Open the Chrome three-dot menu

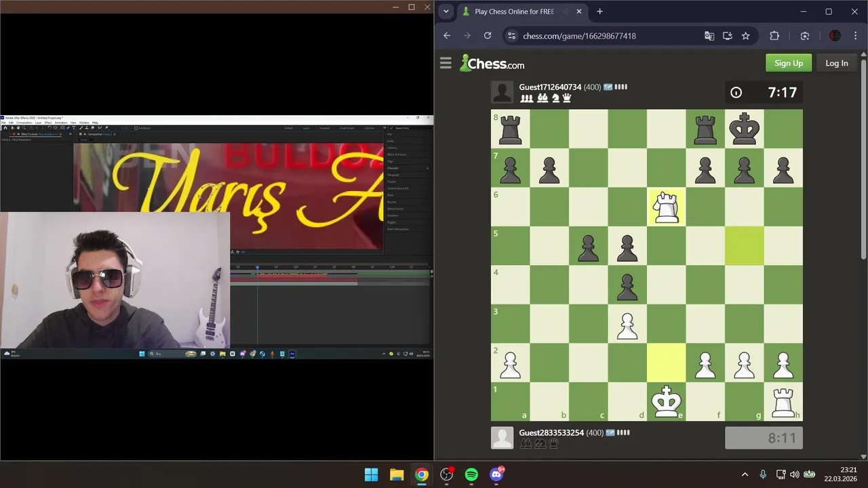click(855, 36)
